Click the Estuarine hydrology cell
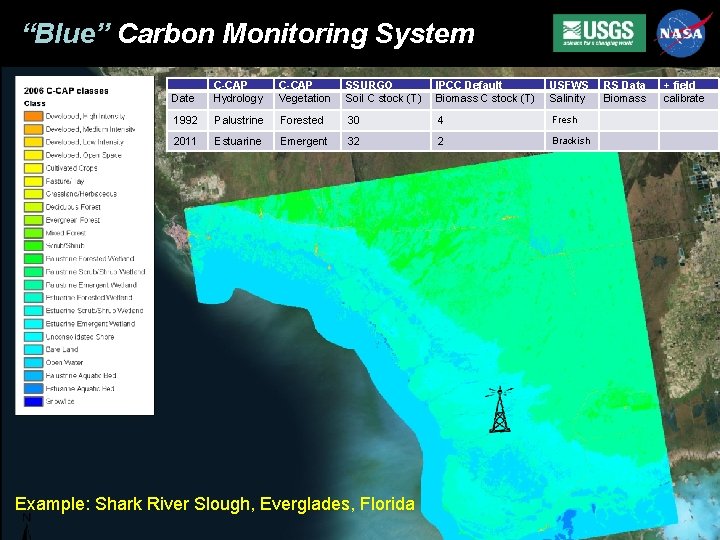Screen dimensions: 720x540 coord(241,141)
